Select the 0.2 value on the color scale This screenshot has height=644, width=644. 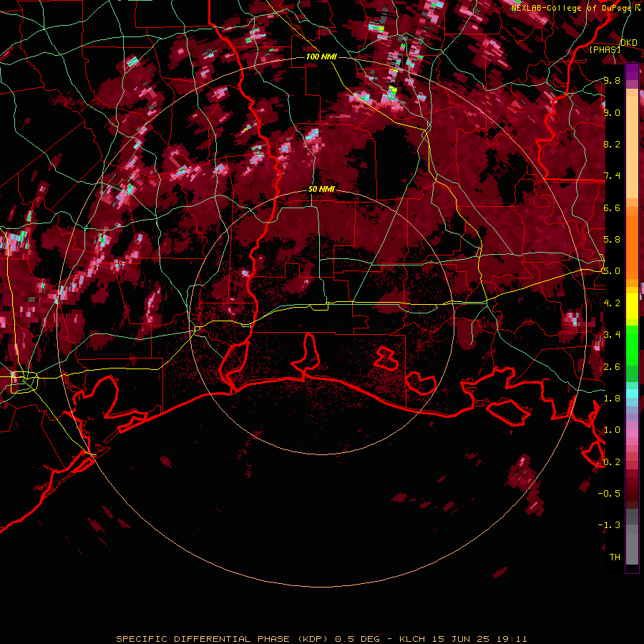tap(612, 462)
